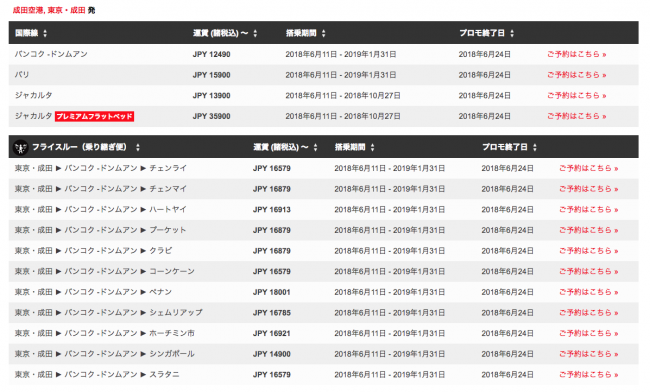Book the クラビ connecting flight link
The image size is (650, 392).
pos(589,251)
